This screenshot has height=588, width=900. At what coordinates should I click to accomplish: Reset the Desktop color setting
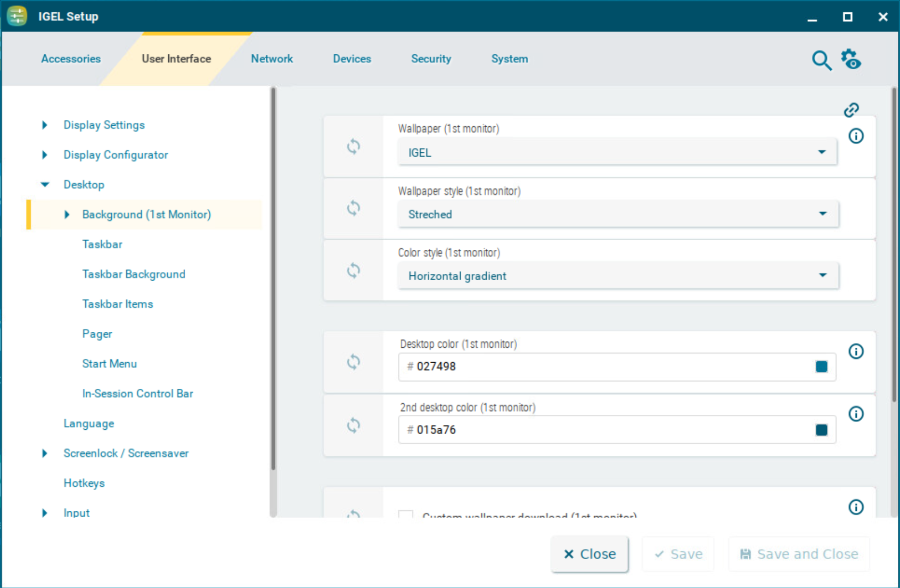pyautogui.click(x=353, y=362)
